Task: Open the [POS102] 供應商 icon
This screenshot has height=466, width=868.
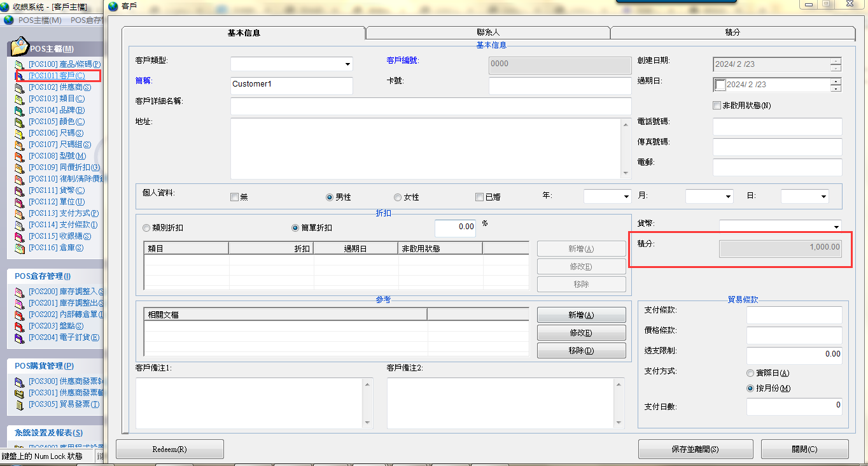Action: tap(20, 87)
